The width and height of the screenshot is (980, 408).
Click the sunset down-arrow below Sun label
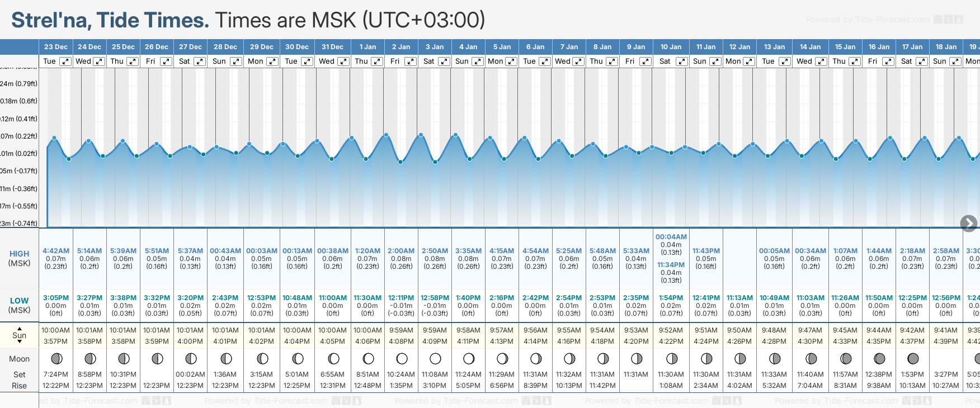[x=20, y=341]
